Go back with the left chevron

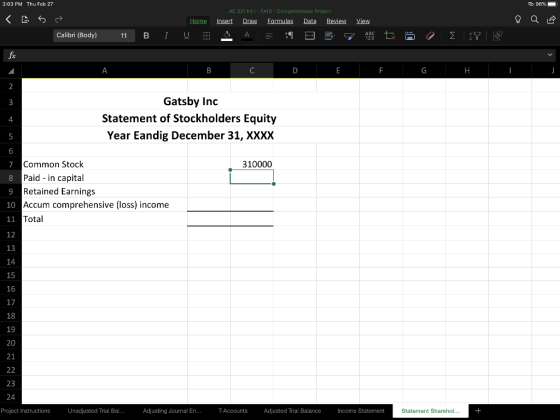click(x=9, y=19)
